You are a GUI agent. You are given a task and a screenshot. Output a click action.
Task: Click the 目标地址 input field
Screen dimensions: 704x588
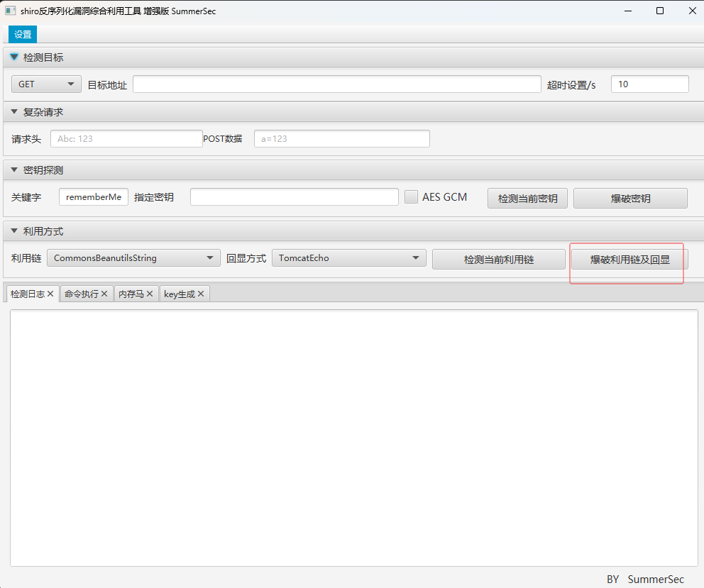tap(336, 84)
